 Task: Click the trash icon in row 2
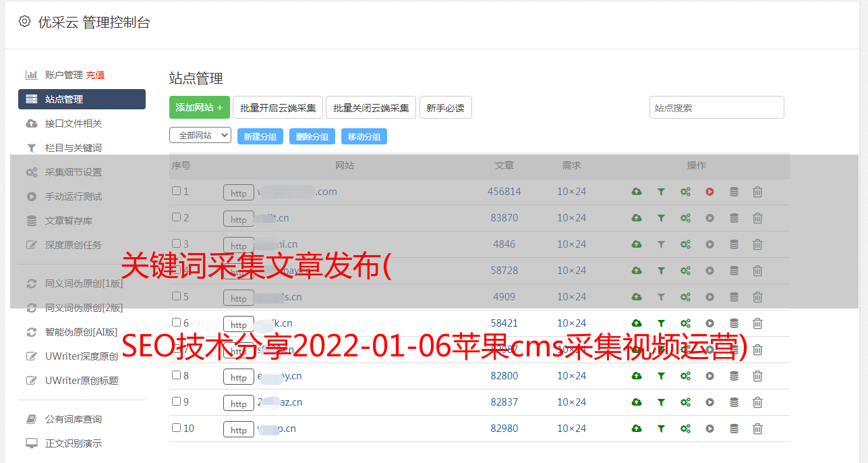pyautogui.click(x=757, y=218)
